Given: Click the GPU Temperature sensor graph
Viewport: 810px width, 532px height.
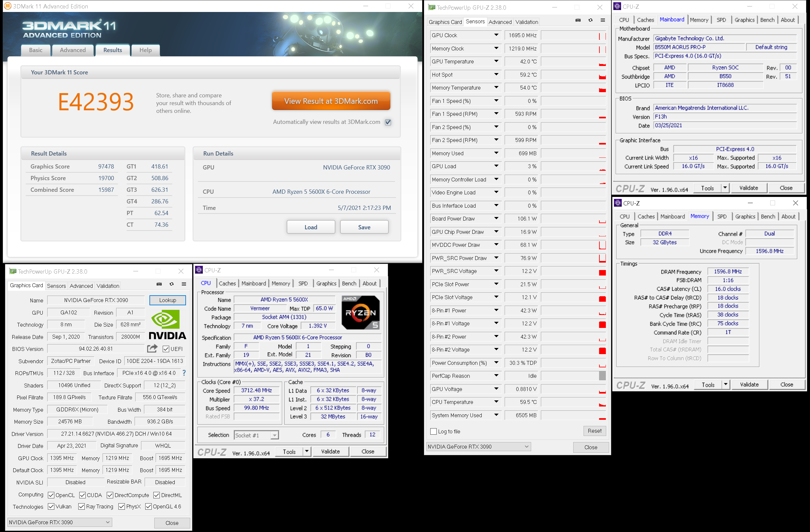Looking at the screenshot, I should (x=573, y=61).
